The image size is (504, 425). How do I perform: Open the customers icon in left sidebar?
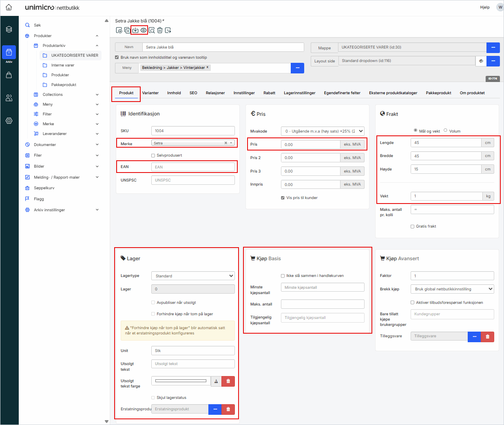(9, 98)
